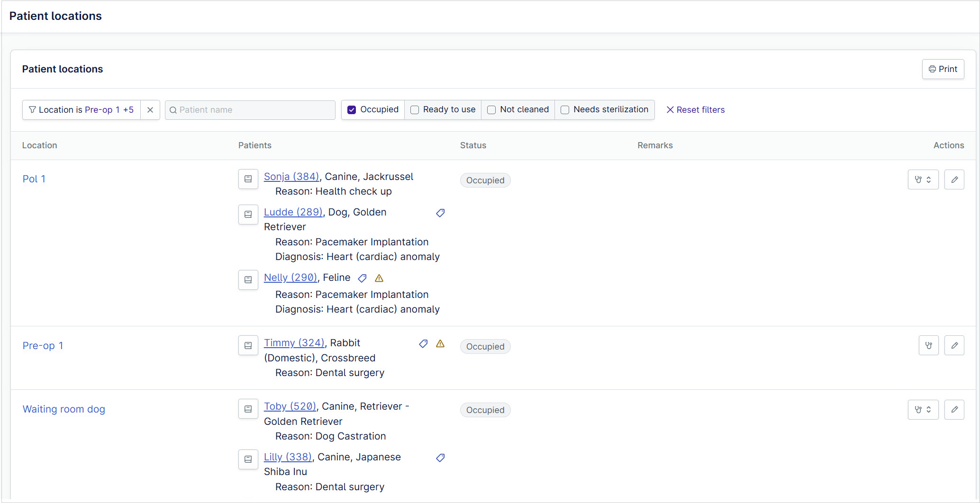The image size is (980, 503).
Task: Click Reset filters
Action: pos(696,110)
